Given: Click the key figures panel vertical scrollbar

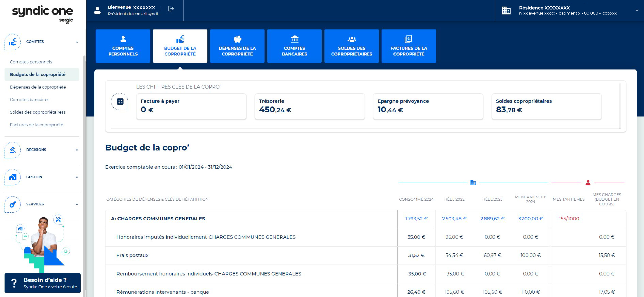Looking at the screenshot, I should point(620,106).
